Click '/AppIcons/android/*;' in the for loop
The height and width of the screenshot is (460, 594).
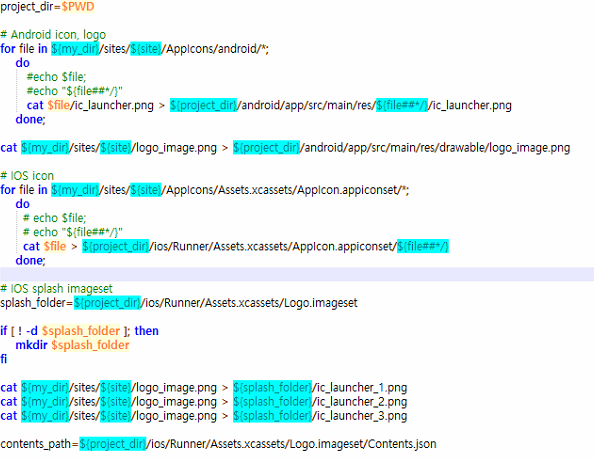(x=215, y=49)
